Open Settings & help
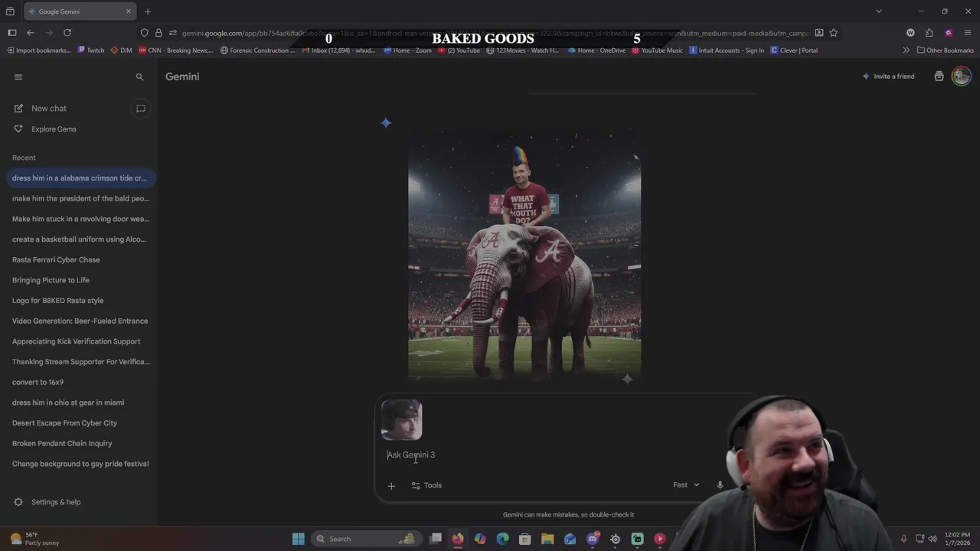Viewport: 980px width, 551px height. [x=47, y=502]
